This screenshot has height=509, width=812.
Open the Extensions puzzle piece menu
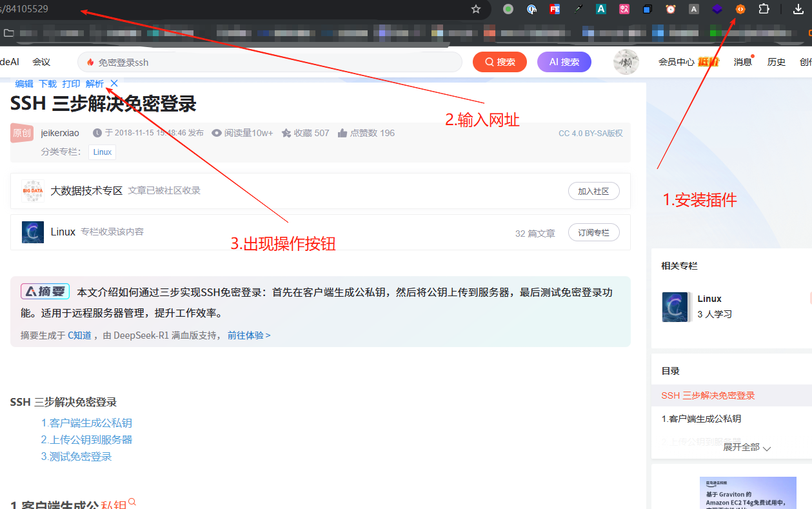pyautogui.click(x=764, y=9)
